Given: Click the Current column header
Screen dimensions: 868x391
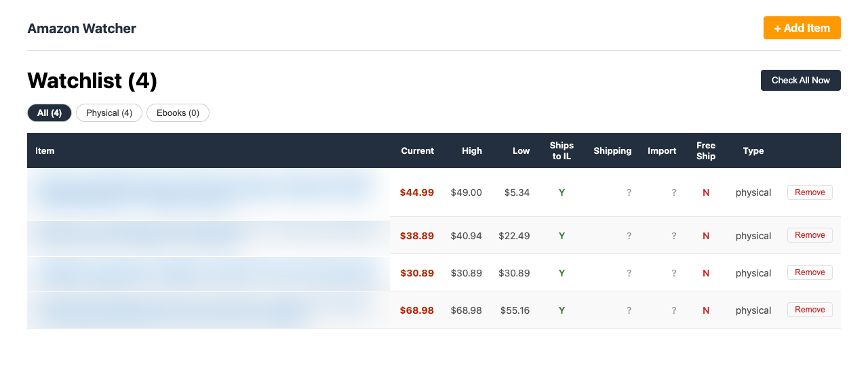Looking at the screenshot, I should (x=417, y=150).
